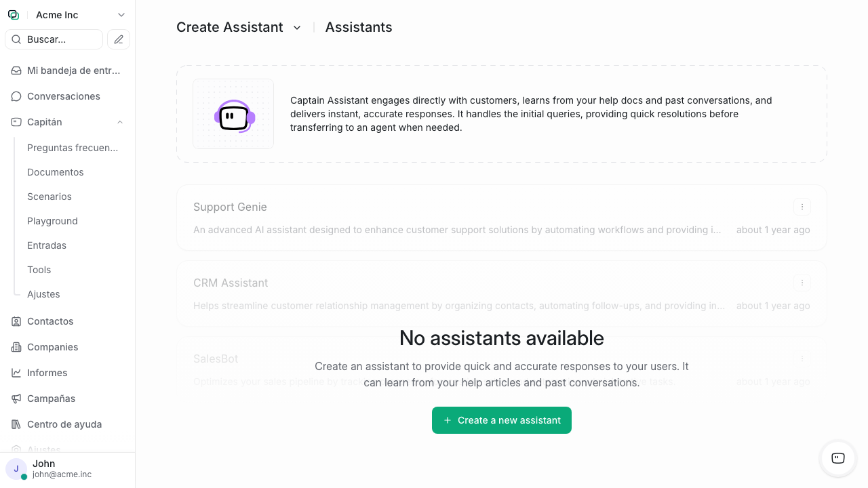The height and width of the screenshot is (488, 868).
Task: Expand the Acme Inc account switcher
Action: (121, 15)
